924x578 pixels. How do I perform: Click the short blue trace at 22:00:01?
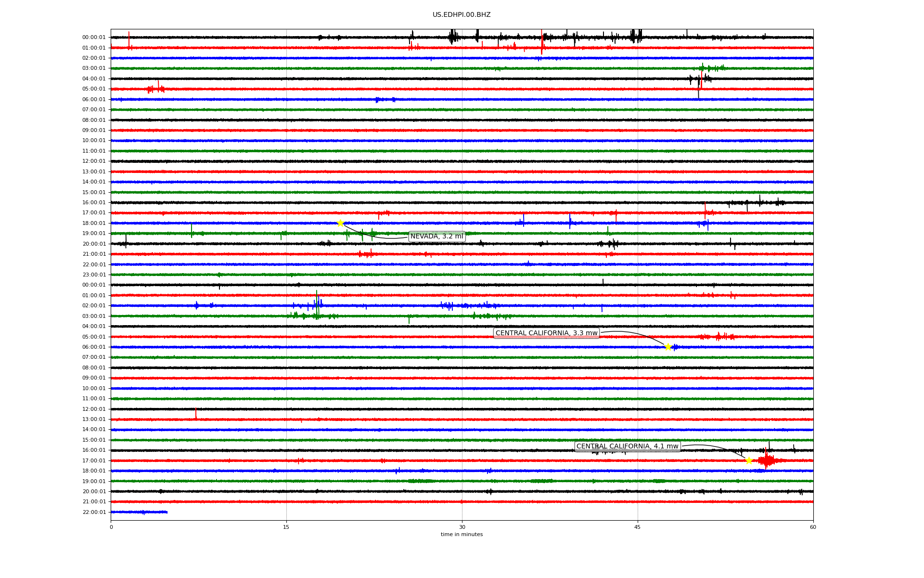(139, 512)
